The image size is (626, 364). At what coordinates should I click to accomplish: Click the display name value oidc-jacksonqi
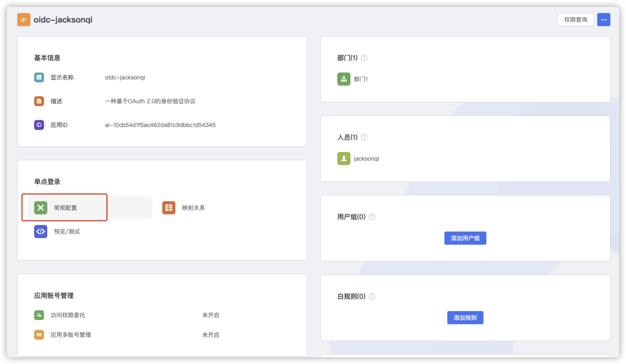pos(125,77)
